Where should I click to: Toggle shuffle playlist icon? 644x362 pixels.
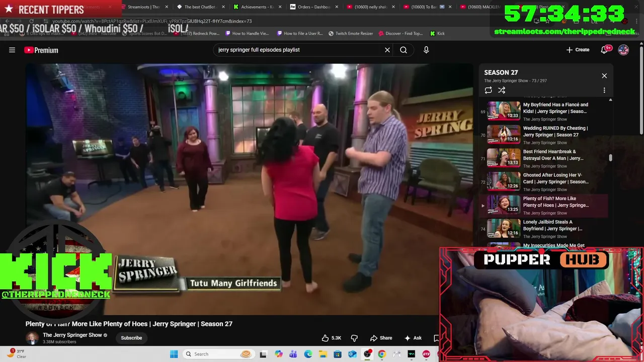[x=502, y=90]
